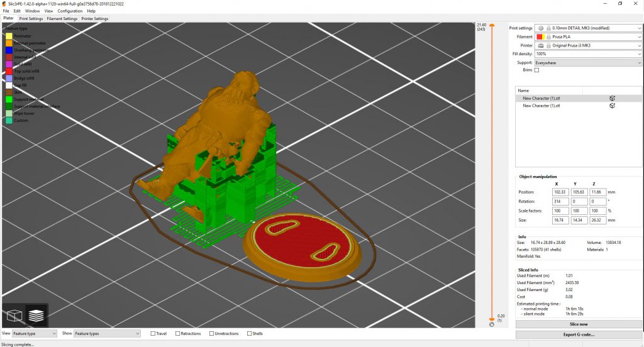Image resolution: width=644 pixels, height=347 pixels.
Task: Toggle the Unretractions checkbox
Action: 211,333
